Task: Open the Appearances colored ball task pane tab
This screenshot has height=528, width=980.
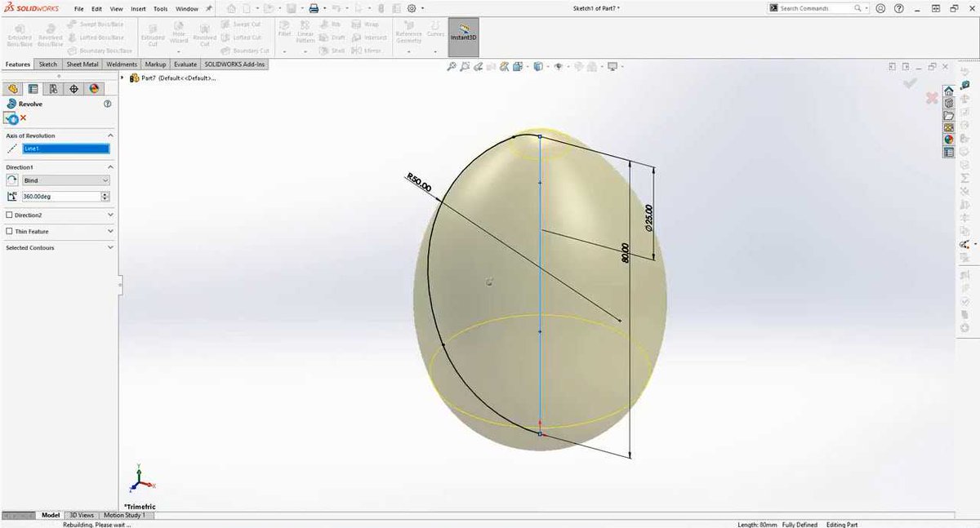Action: (948, 140)
